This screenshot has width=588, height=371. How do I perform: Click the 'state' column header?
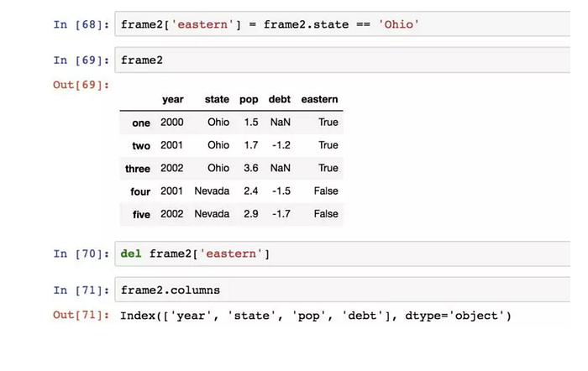(217, 99)
